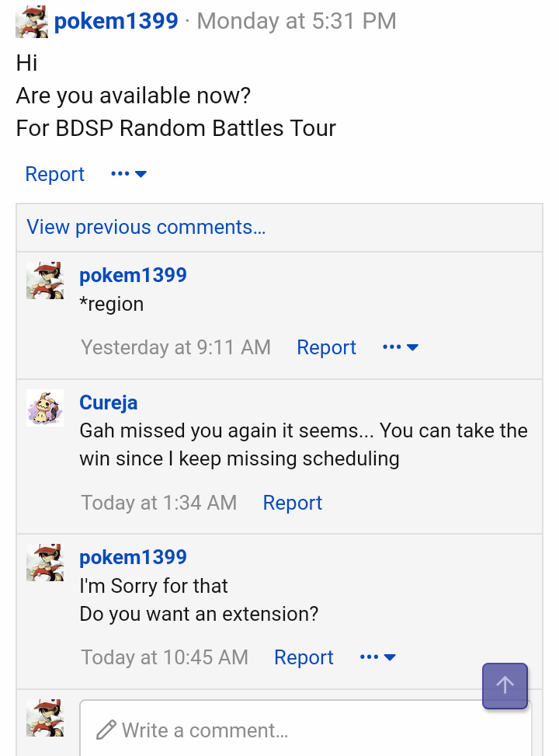Open pokem1399's profile from the post header
The width and height of the screenshot is (559, 756).
[116, 21]
